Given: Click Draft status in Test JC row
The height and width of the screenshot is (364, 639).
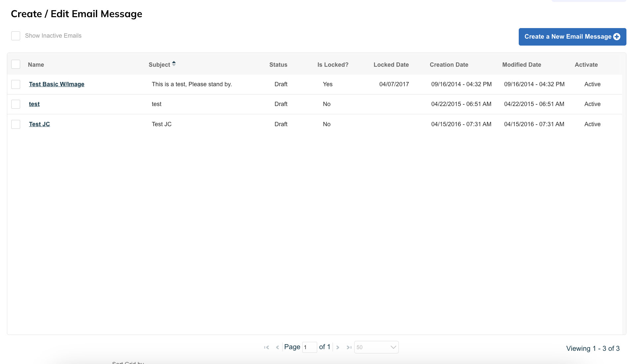Looking at the screenshot, I should click(281, 124).
